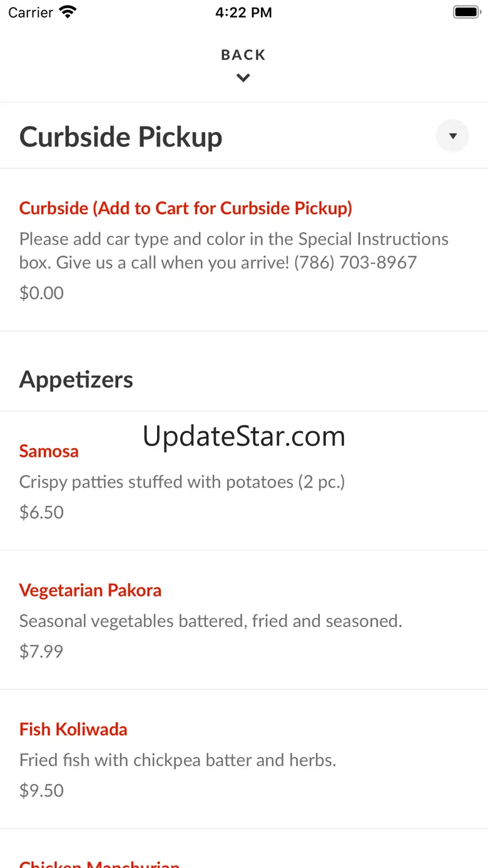Select the $9.50 Fish Koliwada price
488x868 pixels.
(x=41, y=790)
